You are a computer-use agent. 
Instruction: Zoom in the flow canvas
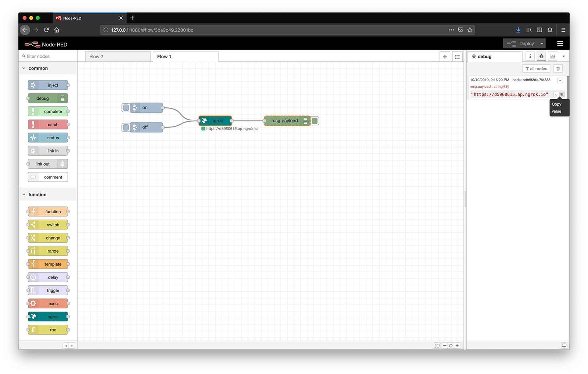(x=457, y=346)
